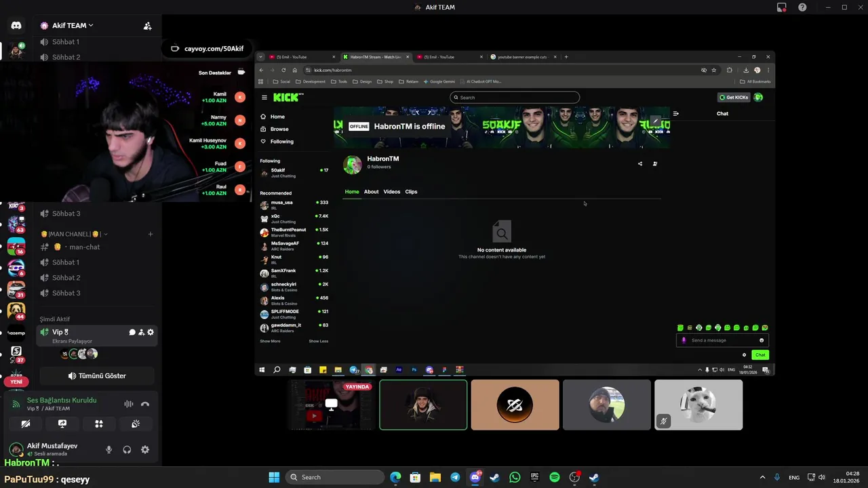This screenshot has width=868, height=488.
Task: Join Söhbət 2 in MAN CHANEL category
Action: 66,278
